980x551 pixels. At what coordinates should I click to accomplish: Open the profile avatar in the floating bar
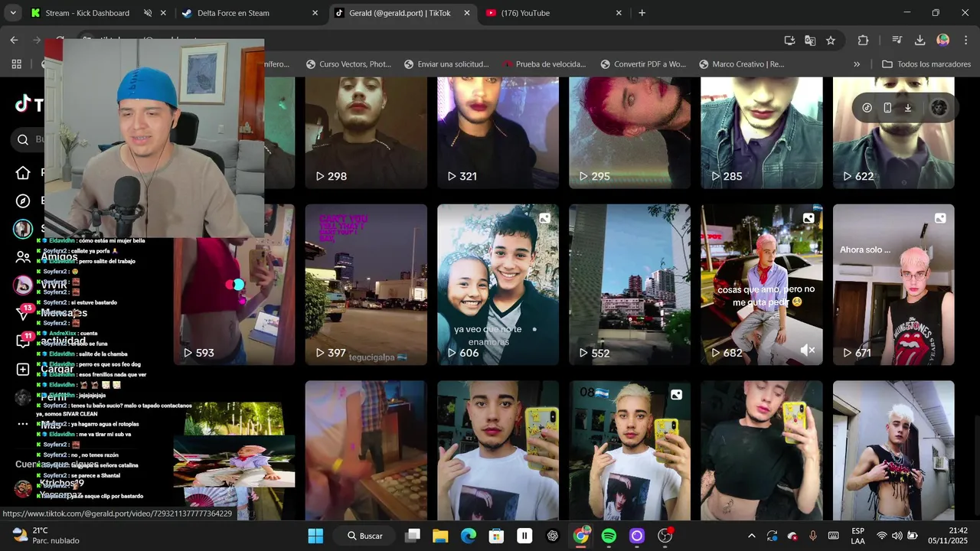click(x=939, y=108)
